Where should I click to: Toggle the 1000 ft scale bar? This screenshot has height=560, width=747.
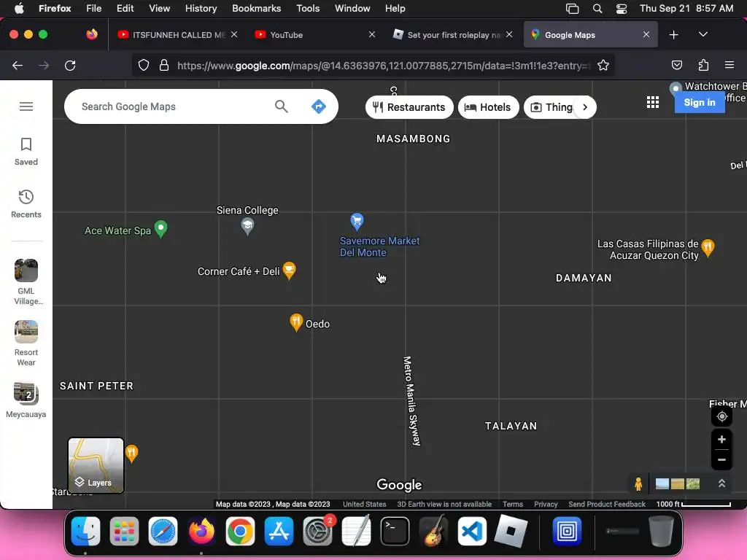(693, 504)
